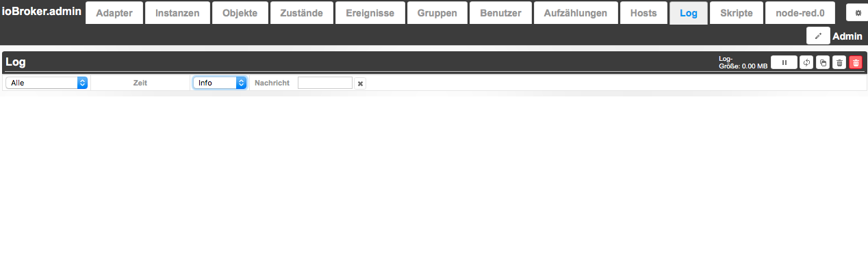Image resolution: width=868 pixels, height=266 pixels.
Task: Open system settings with the gear icon
Action: coord(857,12)
